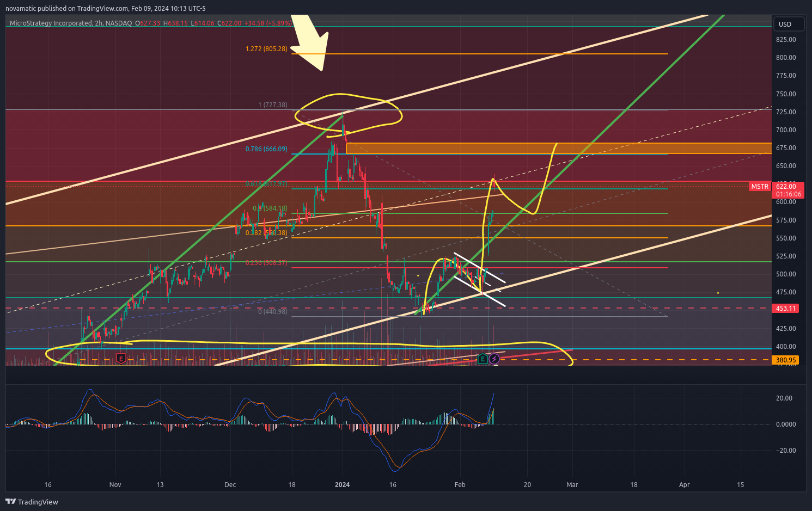Click the 425.00 price axis label

click(x=786, y=329)
